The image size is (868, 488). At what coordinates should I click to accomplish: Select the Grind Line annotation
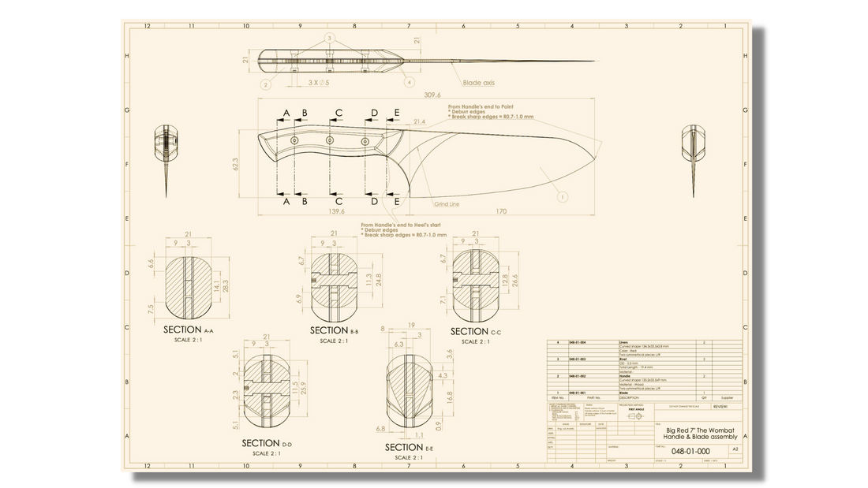pyautogui.click(x=447, y=204)
